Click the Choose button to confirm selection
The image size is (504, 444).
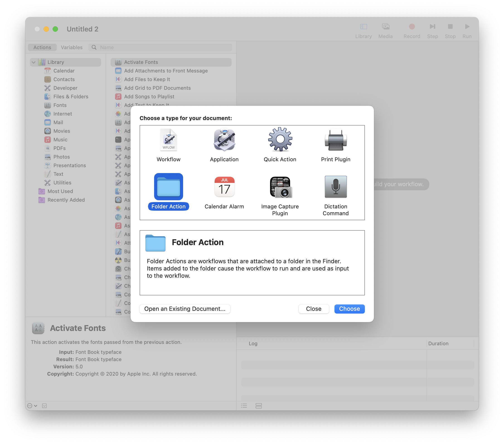349,309
